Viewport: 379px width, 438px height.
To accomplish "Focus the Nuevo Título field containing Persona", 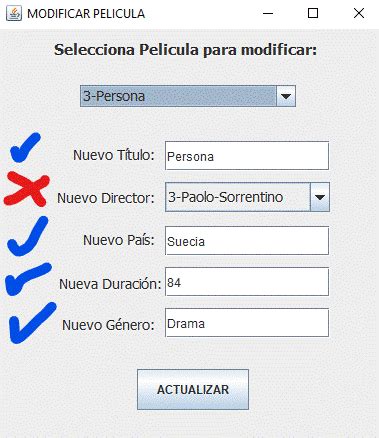I will pyautogui.click(x=247, y=156).
